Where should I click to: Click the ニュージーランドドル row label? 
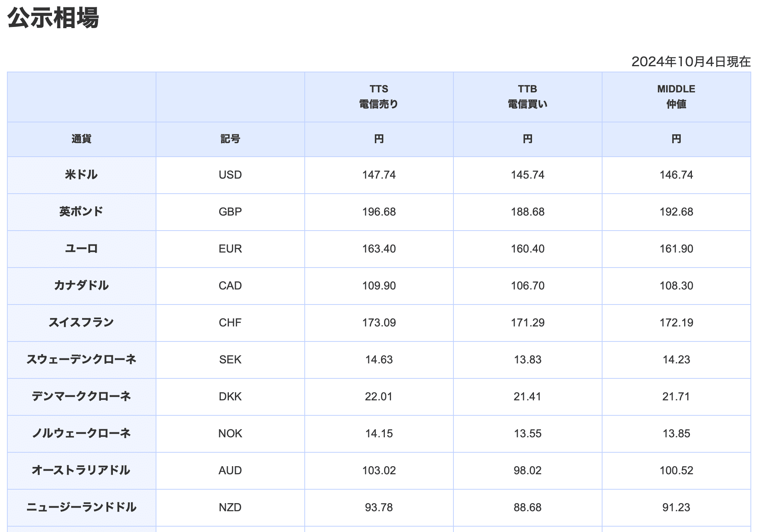81,507
